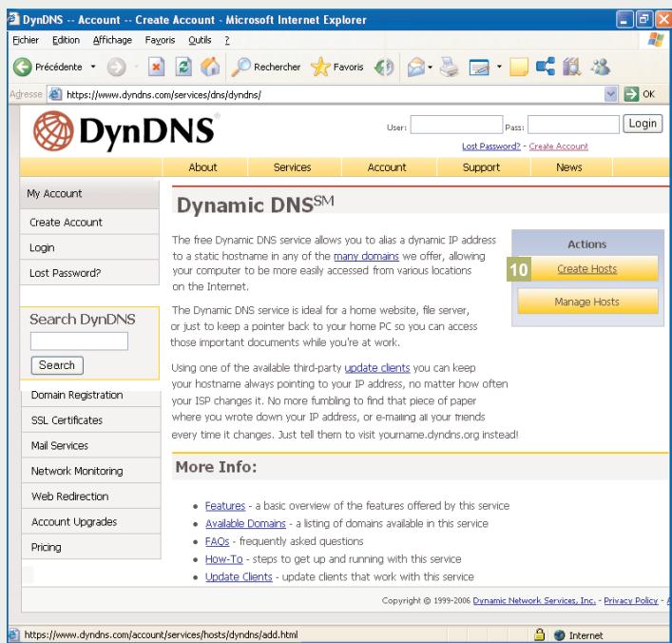Viewport: 672px width, 643px height.
Task: Open the Messenger people icon
Action: [x=600, y=67]
